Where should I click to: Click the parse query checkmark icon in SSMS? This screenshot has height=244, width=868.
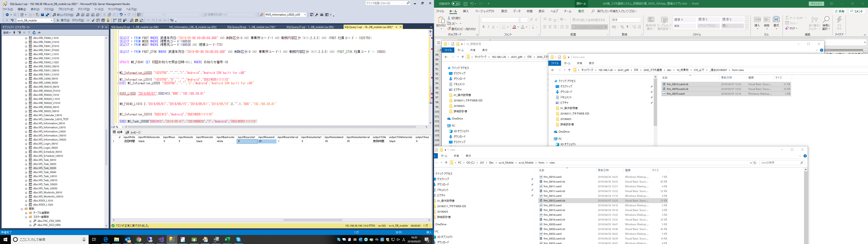[x=93, y=20]
